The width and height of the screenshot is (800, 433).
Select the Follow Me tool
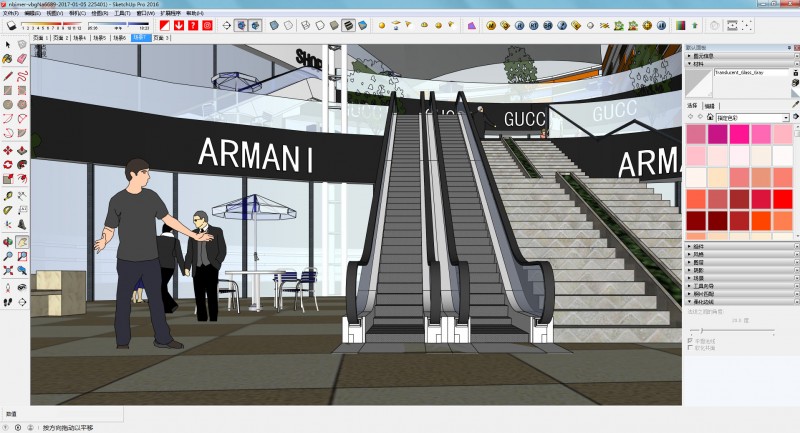(22, 164)
